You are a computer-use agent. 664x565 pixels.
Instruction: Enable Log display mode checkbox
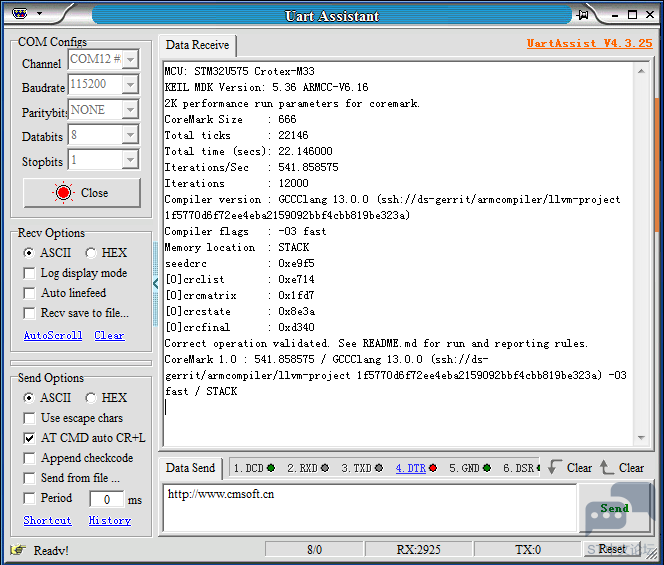point(29,273)
